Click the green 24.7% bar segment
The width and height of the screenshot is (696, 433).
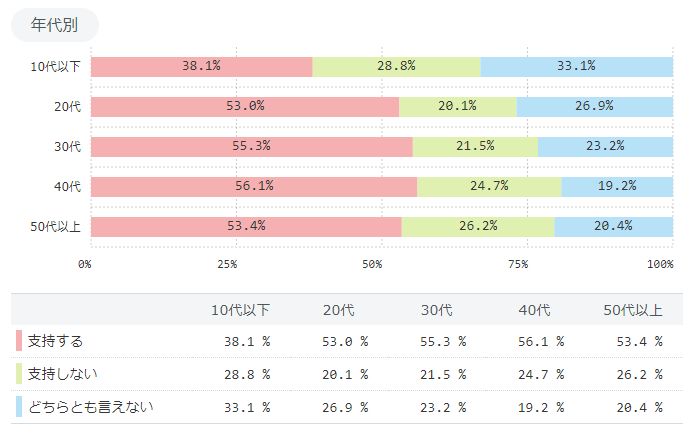click(489, 187)
